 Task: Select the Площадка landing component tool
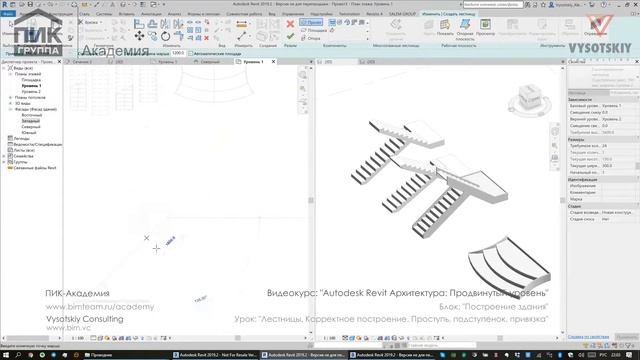[314, 30]
